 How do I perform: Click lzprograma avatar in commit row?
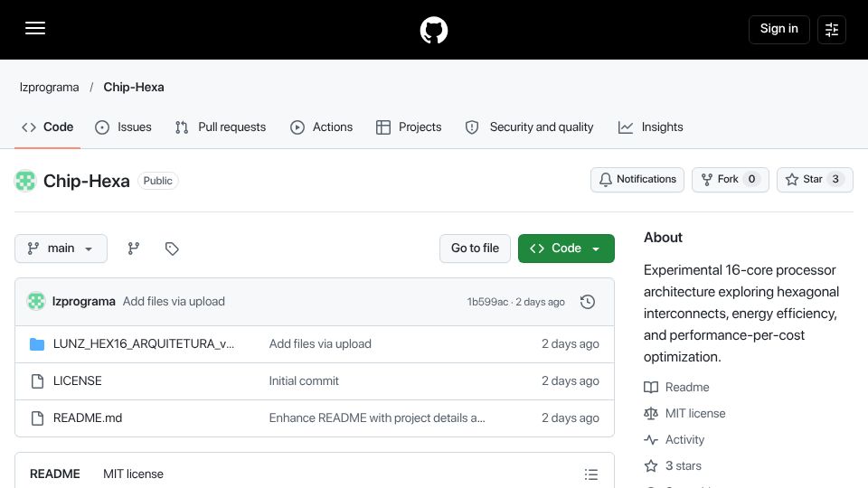[36, 302]
